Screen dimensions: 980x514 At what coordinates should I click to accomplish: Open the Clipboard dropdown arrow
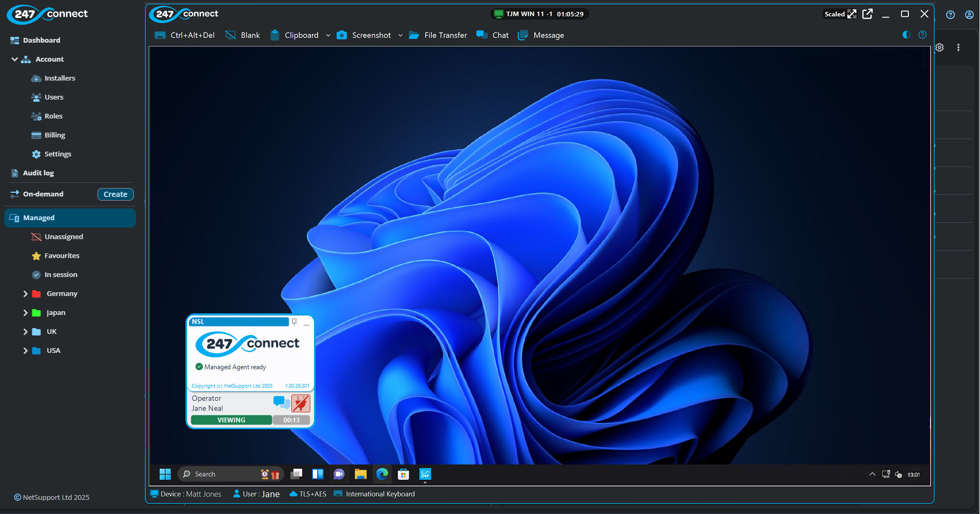pyautogui.click(x=328, y=35)
